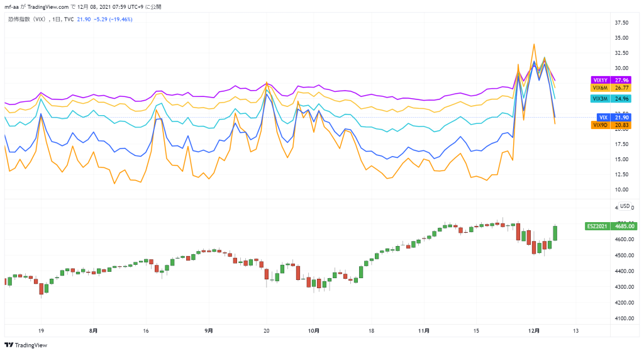Screen dimensions: 644x353
Task: Click the 8月 date label on time axis
Action: click(93, 331)
